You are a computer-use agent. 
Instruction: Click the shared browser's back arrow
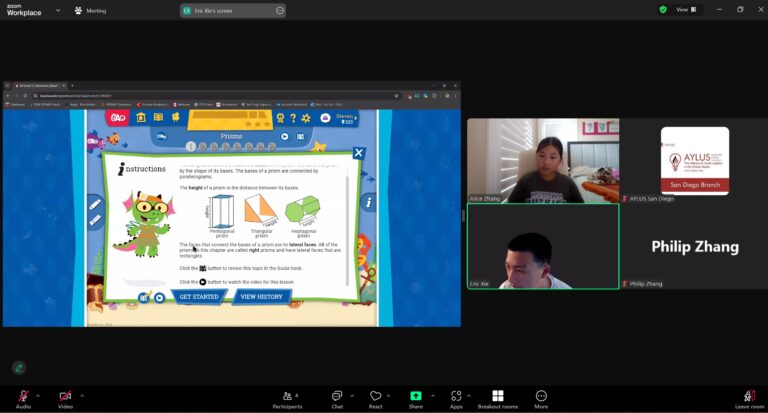7,96
